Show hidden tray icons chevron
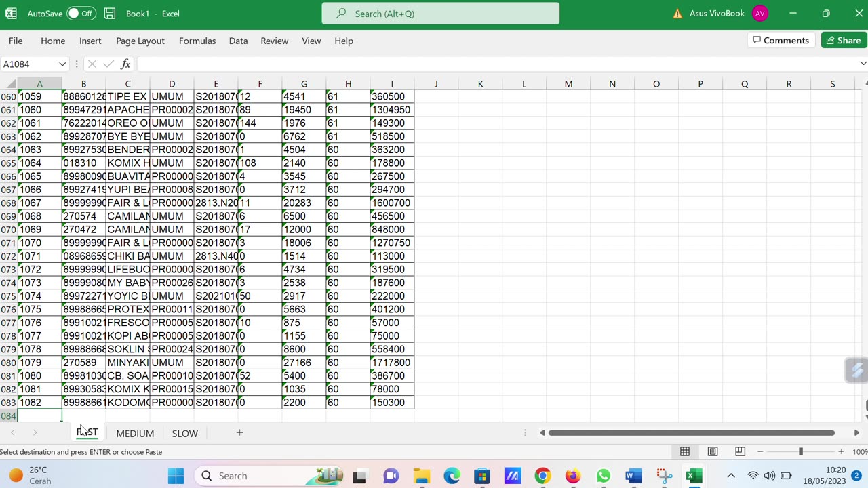This screenshot has height=488, width=868. click(731, 476)
